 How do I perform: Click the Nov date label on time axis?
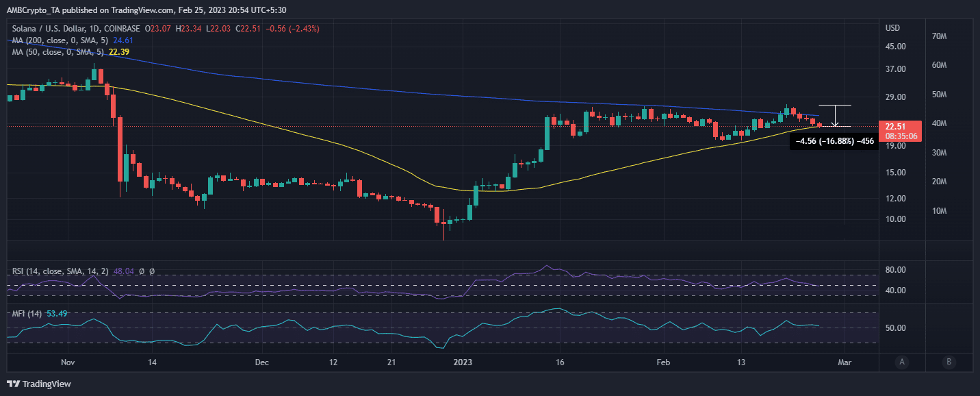click(67, 362)
